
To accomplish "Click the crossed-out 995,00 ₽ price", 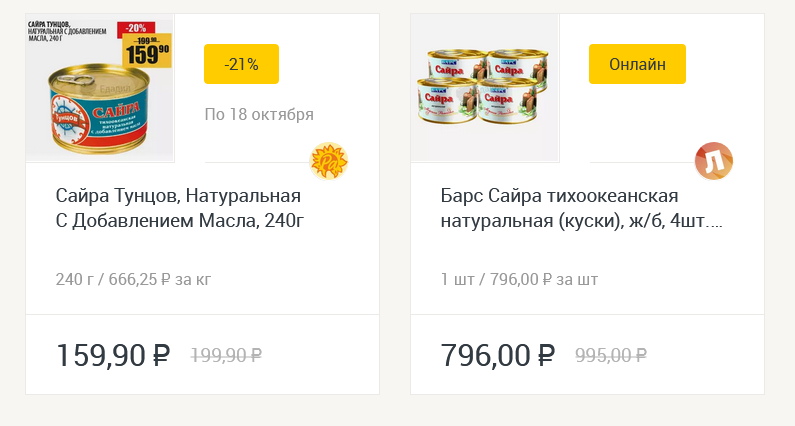I will point(611,355).
